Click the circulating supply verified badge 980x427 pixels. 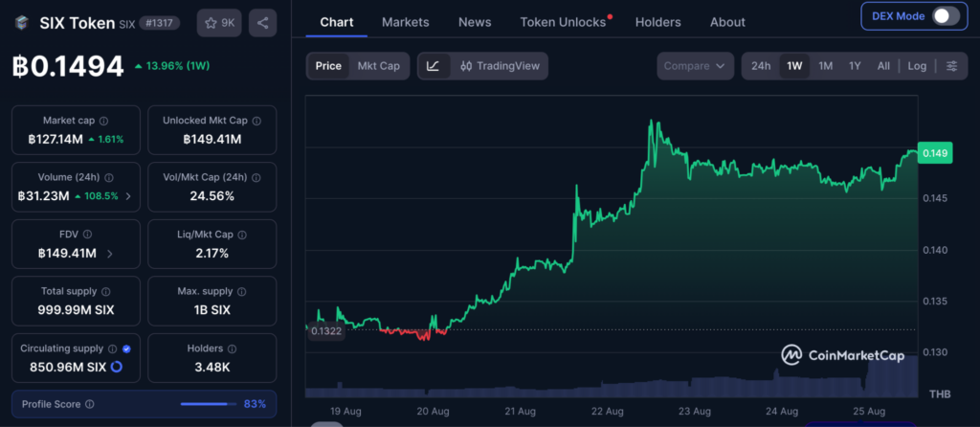126,348
